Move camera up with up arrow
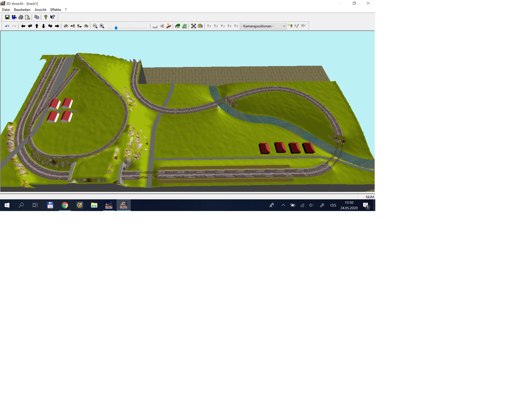This screenshot has height=399, width=532. point(37,26)
